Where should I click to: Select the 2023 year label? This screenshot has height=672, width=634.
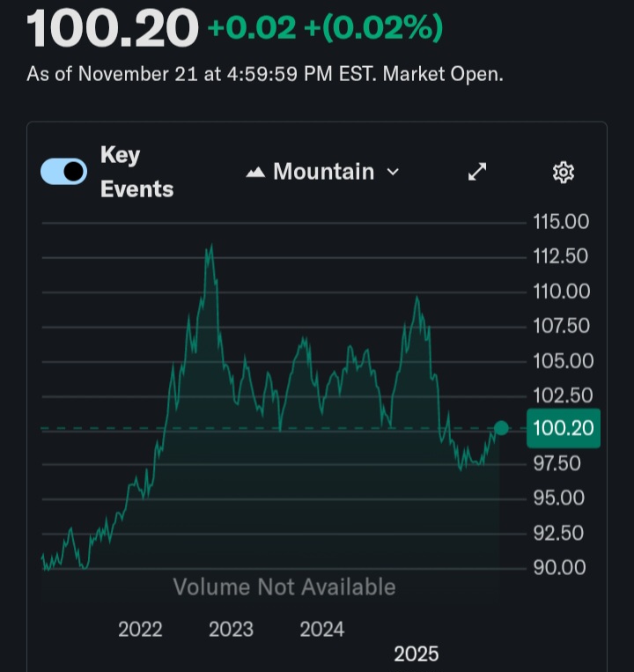[231, 629]
